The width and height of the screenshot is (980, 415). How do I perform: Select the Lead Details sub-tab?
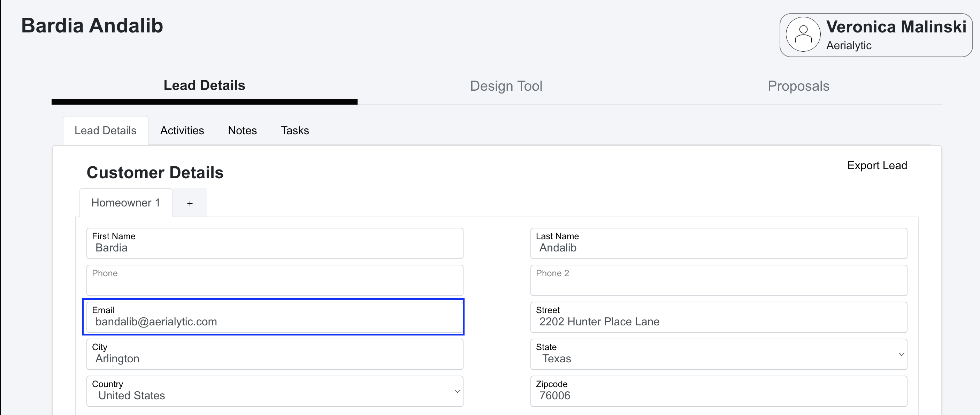tap(105, 130)
